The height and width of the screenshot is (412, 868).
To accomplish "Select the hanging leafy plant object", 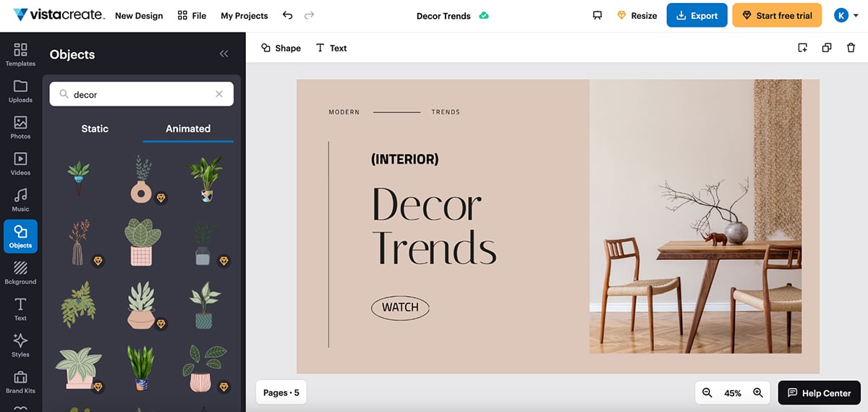I will click(79, 304).
